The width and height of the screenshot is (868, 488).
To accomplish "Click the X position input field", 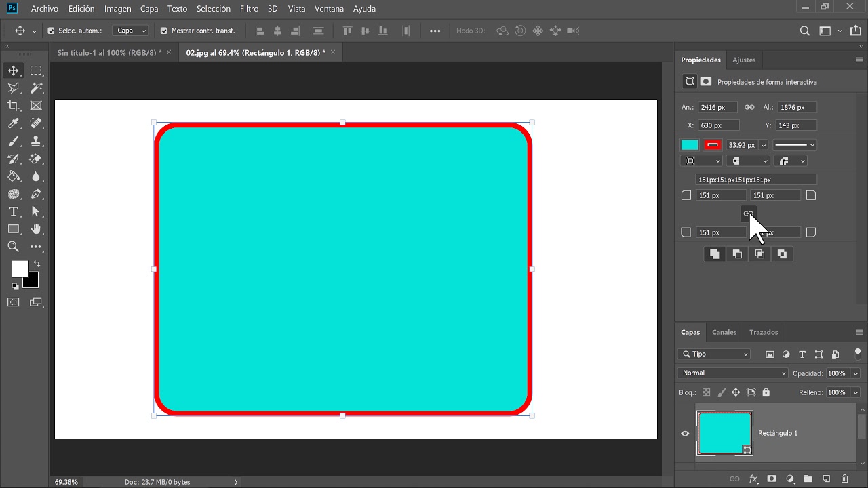I will [718, 125].
